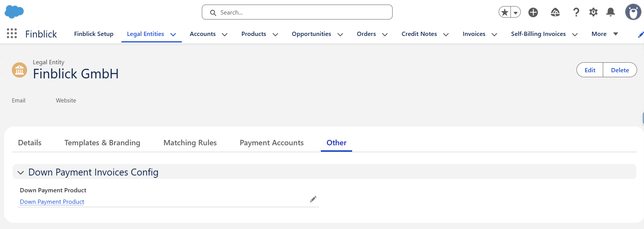This screenshot has width=644, height=229.
Task: Click the Salesforce cloud logo
Action: point(14,12)
